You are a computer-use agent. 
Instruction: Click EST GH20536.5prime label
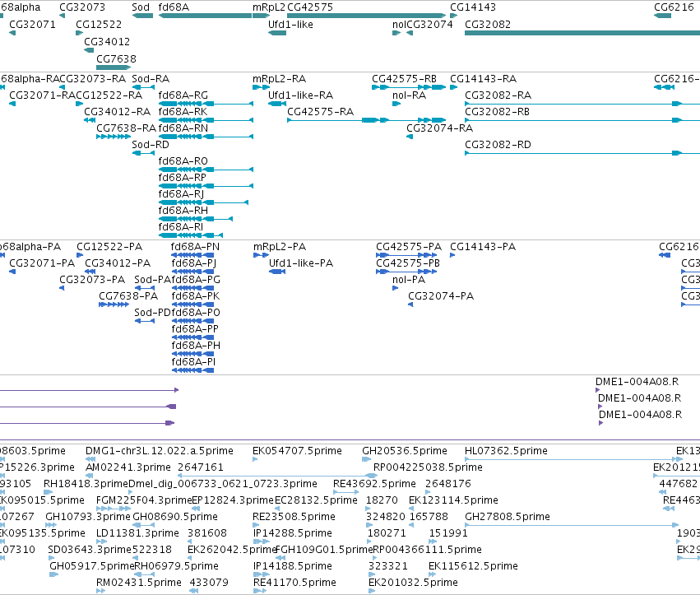[405, 451]
